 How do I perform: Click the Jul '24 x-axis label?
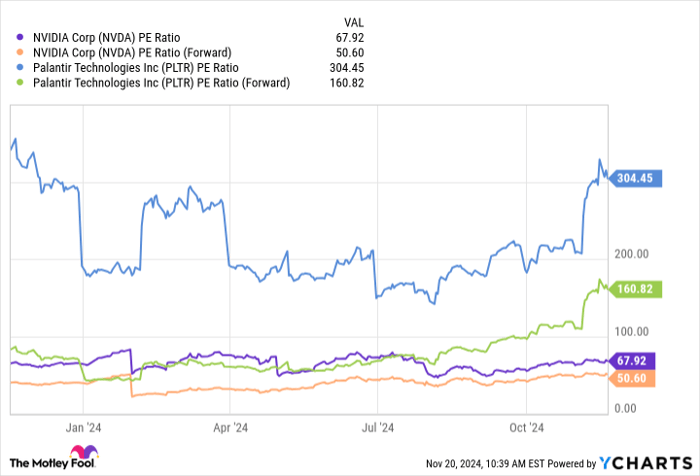click(376, 426)
